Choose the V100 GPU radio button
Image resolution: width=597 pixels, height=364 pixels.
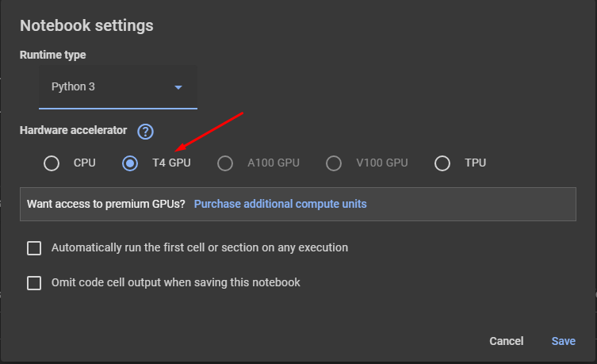334,163
